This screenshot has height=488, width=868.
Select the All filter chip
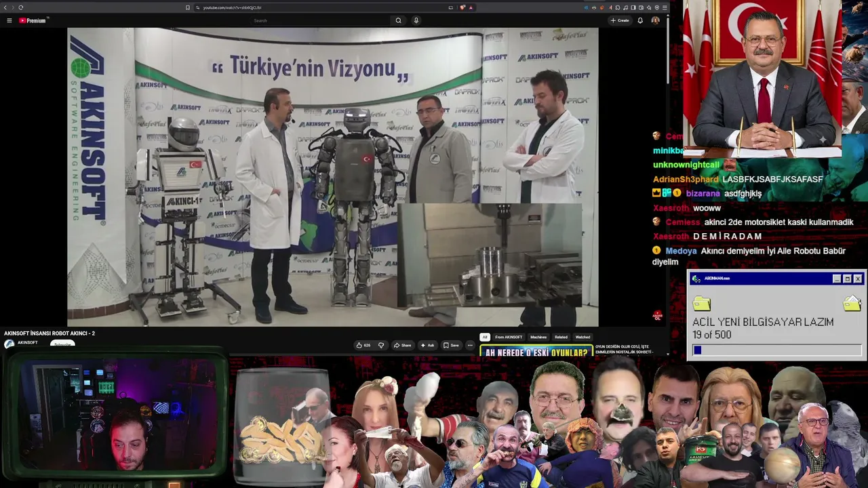coord(485,337)
